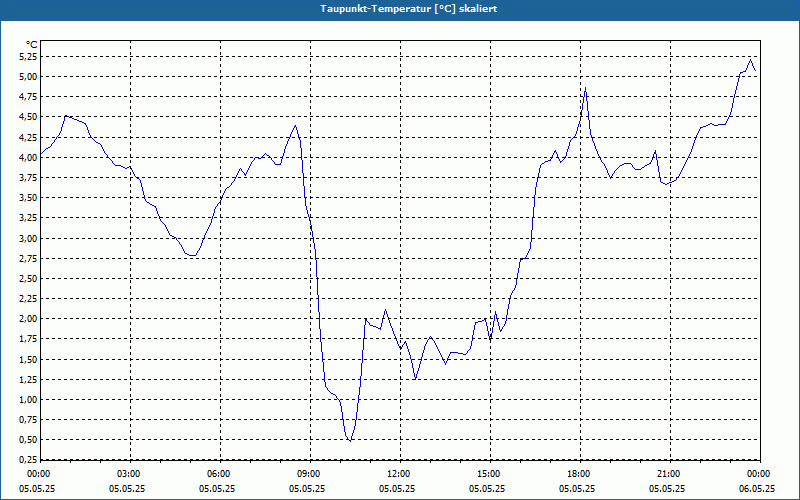Select the 1,00 y-axis value
This screenshot has height=500, width=800.
27,401
